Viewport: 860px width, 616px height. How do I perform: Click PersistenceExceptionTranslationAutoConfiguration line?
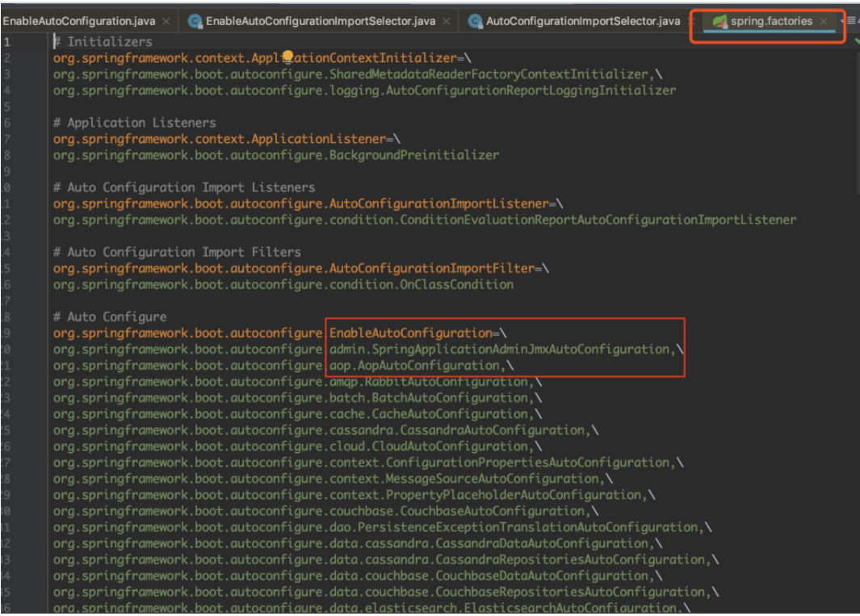tap(382, 527)
